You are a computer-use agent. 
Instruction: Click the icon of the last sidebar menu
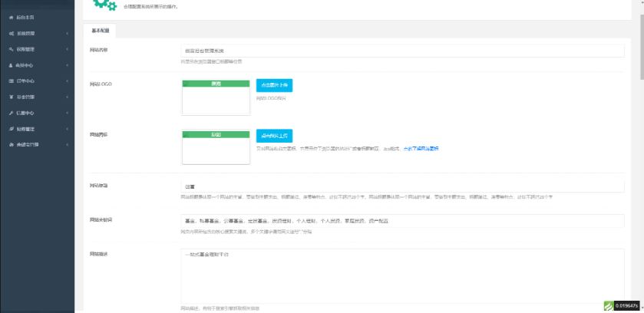tap(11, 145)
